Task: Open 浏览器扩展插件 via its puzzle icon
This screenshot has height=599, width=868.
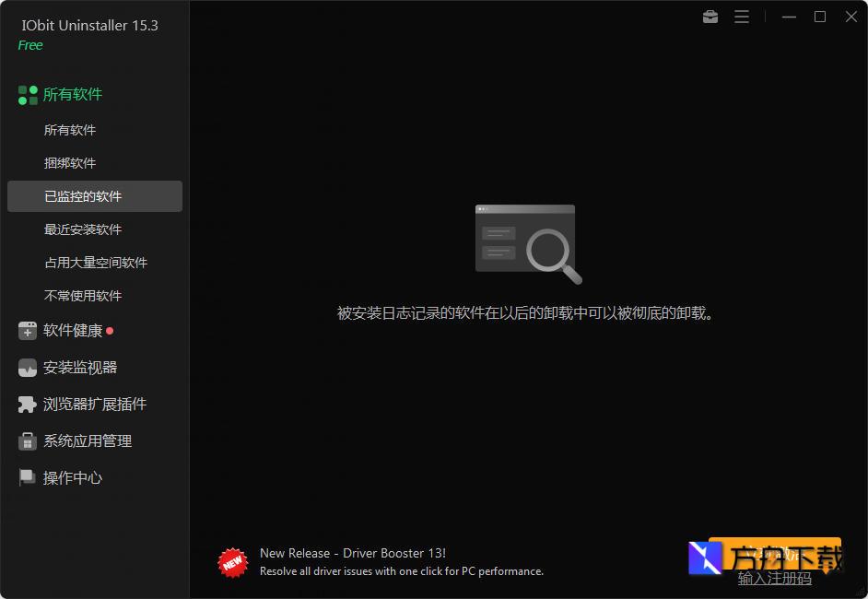Action: pos(28,404)
